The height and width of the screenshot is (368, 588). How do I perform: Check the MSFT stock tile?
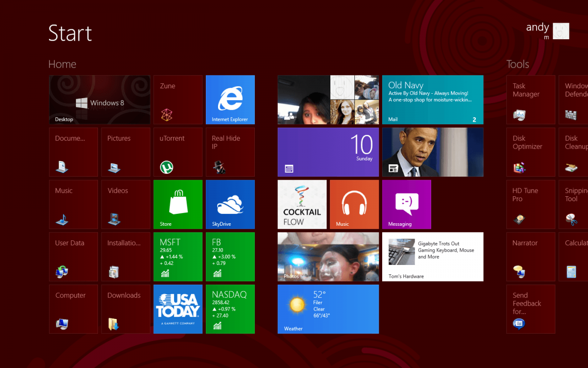(177, 257)
